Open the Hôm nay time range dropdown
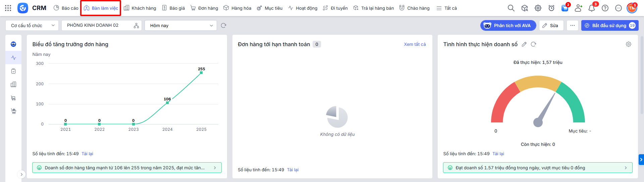The width and height of the screenshot is (644, 182). coord(181,25)
